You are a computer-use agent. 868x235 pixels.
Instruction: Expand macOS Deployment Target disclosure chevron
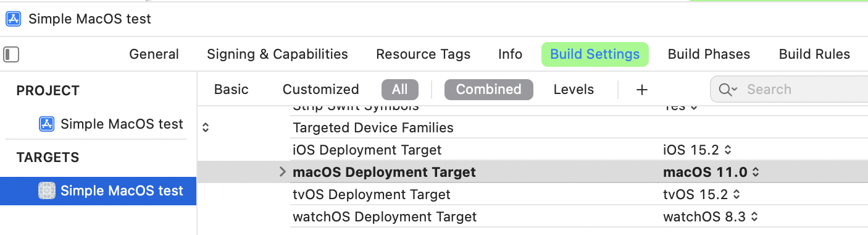[x=282, y=172]
